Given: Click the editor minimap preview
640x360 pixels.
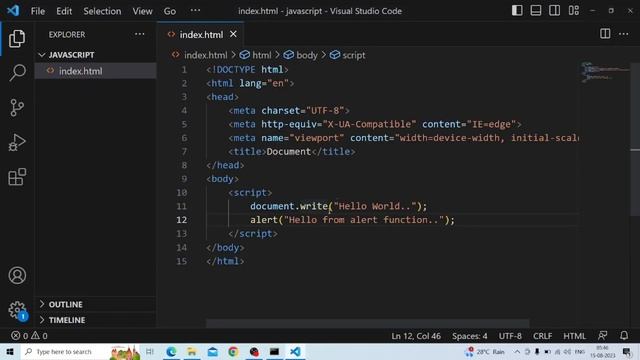Looking at the screenshot, I should 605,72.
